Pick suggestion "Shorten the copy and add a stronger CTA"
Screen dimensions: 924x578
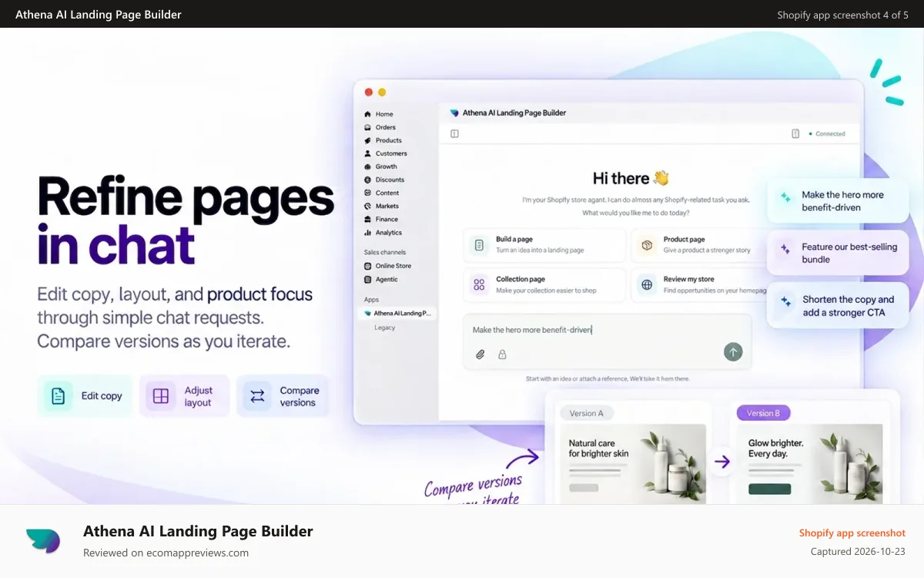click(838, 306)
